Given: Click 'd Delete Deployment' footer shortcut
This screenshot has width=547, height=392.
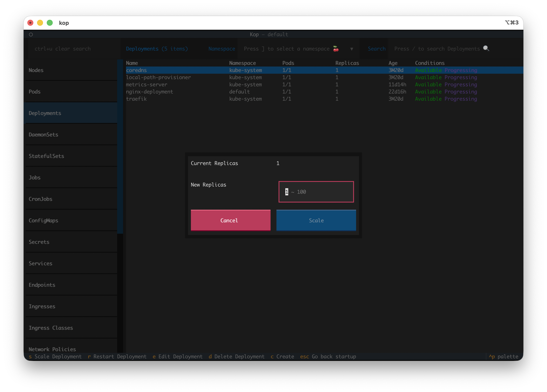Looking at the screenshot, I should click(x=237, y=356).
